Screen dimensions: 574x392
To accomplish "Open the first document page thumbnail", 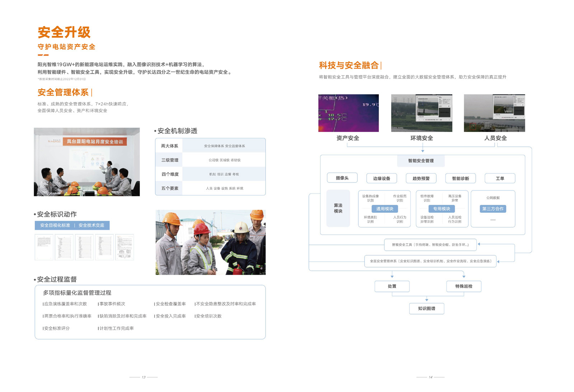I will click(x=44, y=247).
